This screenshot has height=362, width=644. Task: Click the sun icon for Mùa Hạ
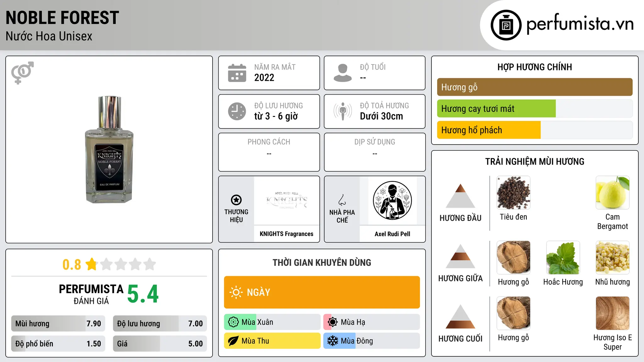point(332,322)
